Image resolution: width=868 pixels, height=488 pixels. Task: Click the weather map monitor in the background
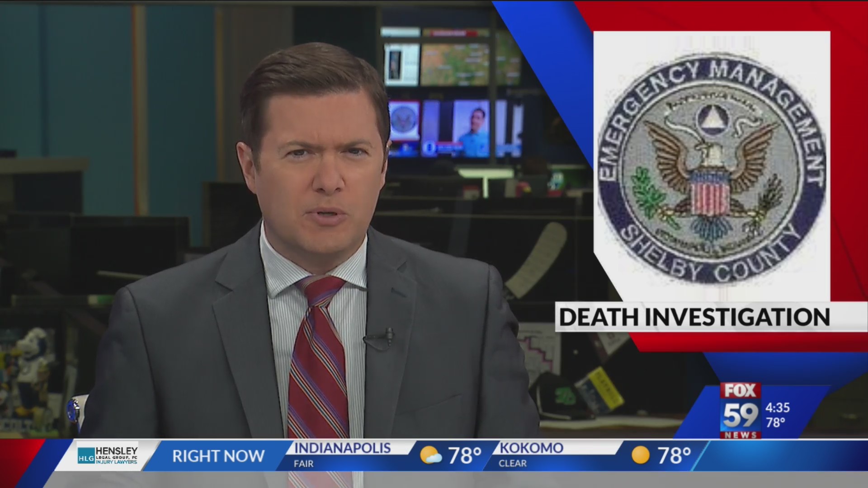coord(454,64)
